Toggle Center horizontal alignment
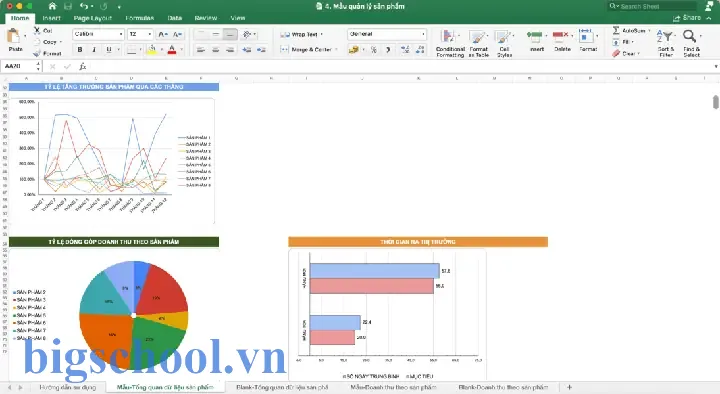Viewport: 720px width, 394px height. [215, 50]
